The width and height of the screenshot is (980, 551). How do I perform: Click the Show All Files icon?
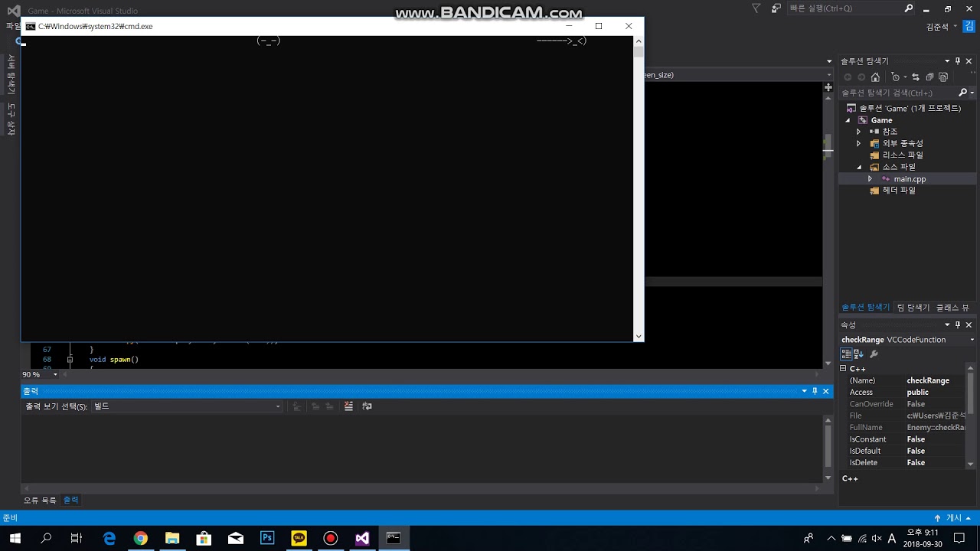[943, 77]
